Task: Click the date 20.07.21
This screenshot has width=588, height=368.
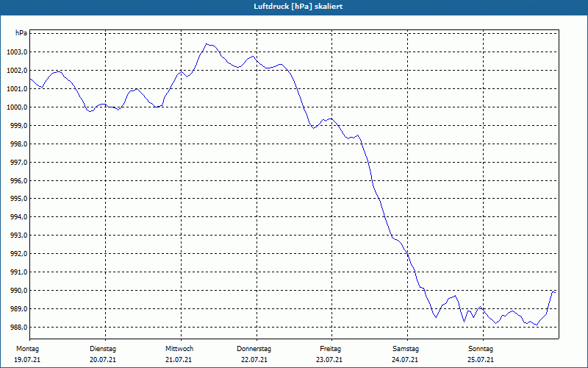Action: click(103, 360)
